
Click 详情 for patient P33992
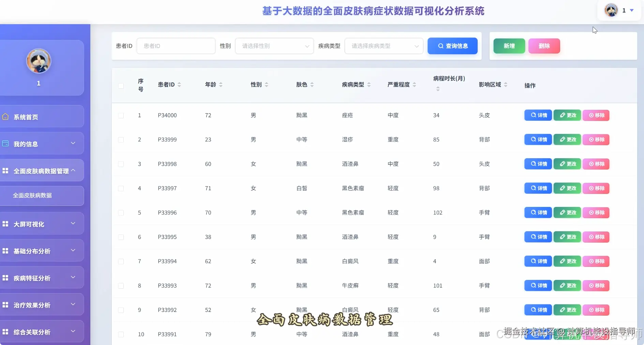[538, 310]
